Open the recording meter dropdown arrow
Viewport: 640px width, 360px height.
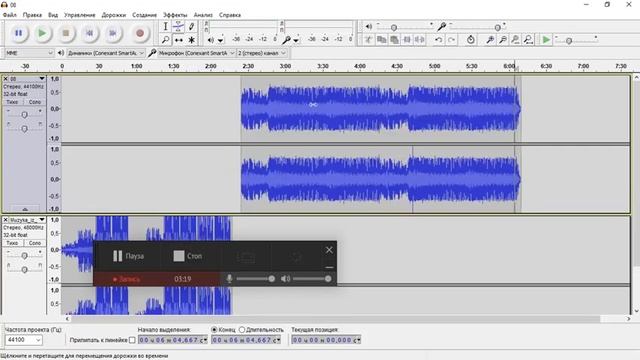[296, 40]
